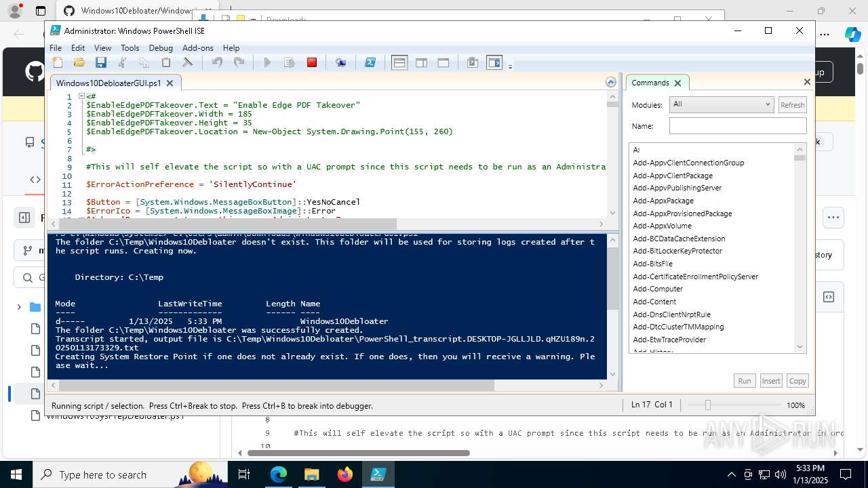
Task: Select Add-Content in the command list
Action: click(654, 302)
